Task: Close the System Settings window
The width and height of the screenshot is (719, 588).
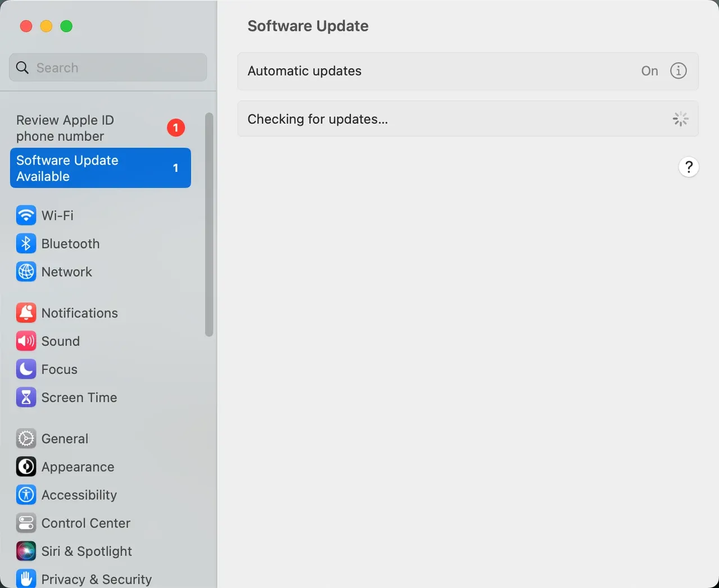Action: pos(26,26)
